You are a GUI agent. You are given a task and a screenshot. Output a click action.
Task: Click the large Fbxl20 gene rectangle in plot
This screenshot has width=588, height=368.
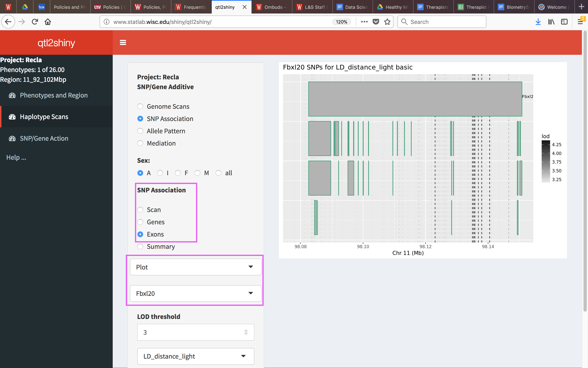tap(415, 99)
